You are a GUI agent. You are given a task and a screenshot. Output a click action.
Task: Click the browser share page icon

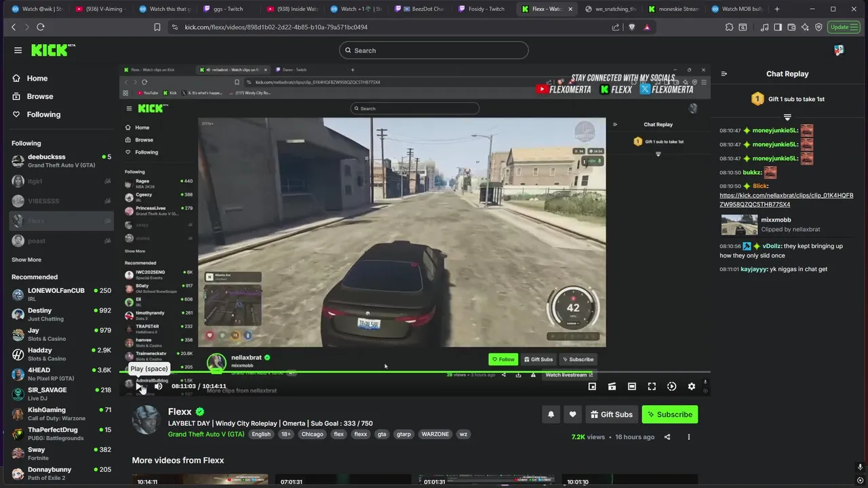pos(616,27)
